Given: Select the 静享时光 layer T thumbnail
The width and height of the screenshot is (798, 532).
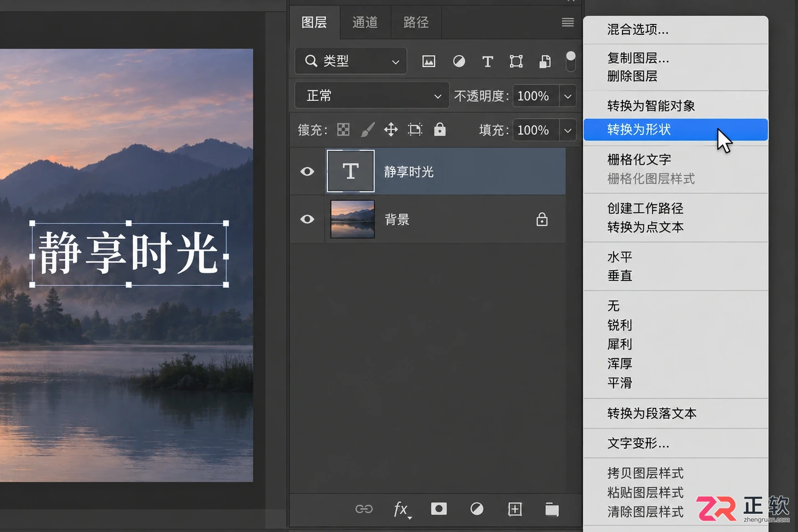Looking at the screenshot, I should [351, 171].
